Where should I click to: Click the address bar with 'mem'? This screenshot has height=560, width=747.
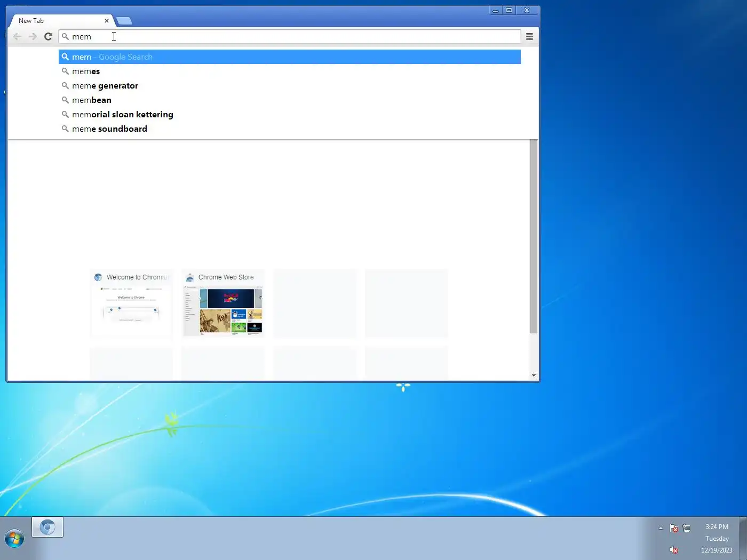(289, 36)
